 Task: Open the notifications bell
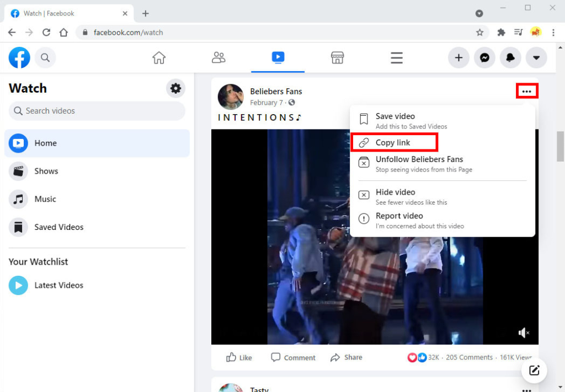point(510,57)
